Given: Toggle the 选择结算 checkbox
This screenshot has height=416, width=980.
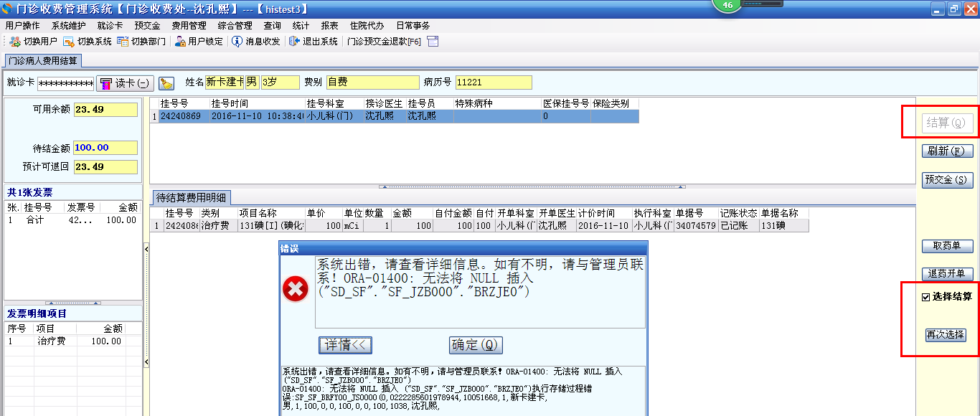Looking at the screenshot, I should point(926,297).
